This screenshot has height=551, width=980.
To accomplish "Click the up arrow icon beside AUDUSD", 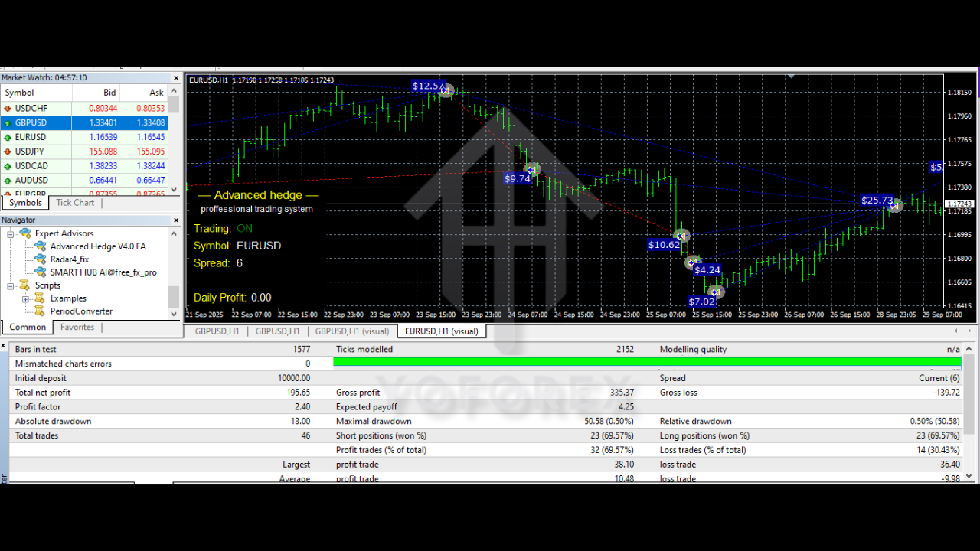I will tap(8, 180).
